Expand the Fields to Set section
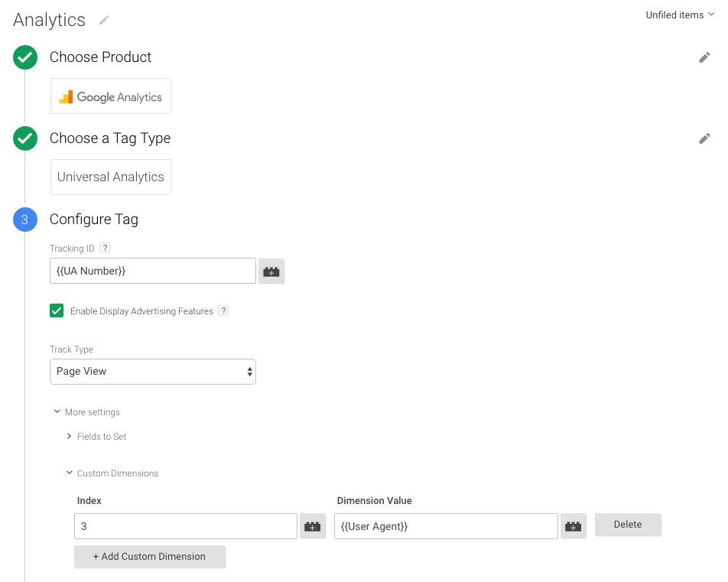This screenshot has height=582, width=728. tap(96, 437)
